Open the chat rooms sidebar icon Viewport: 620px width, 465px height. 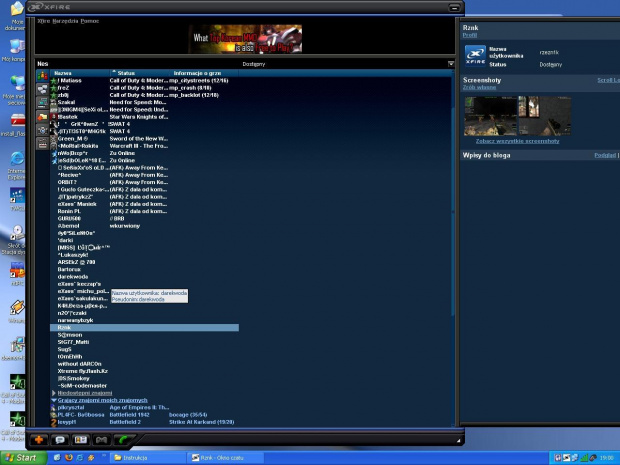[x=42, y=90]
